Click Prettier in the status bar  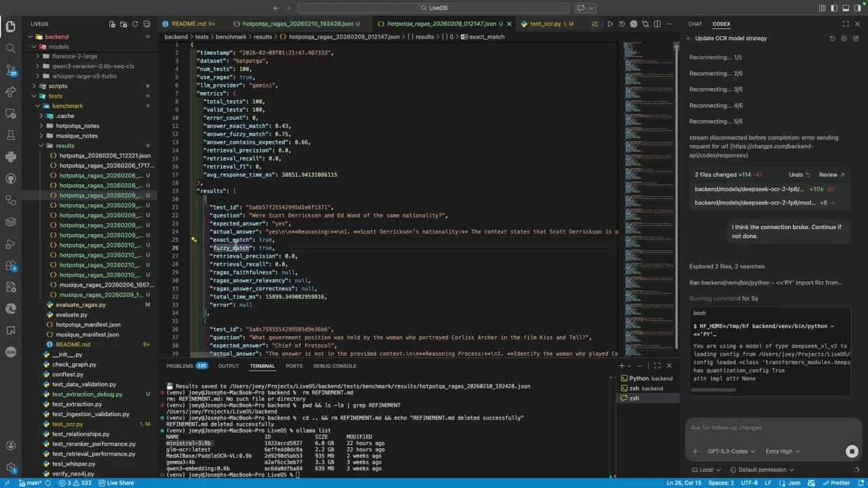837,483
